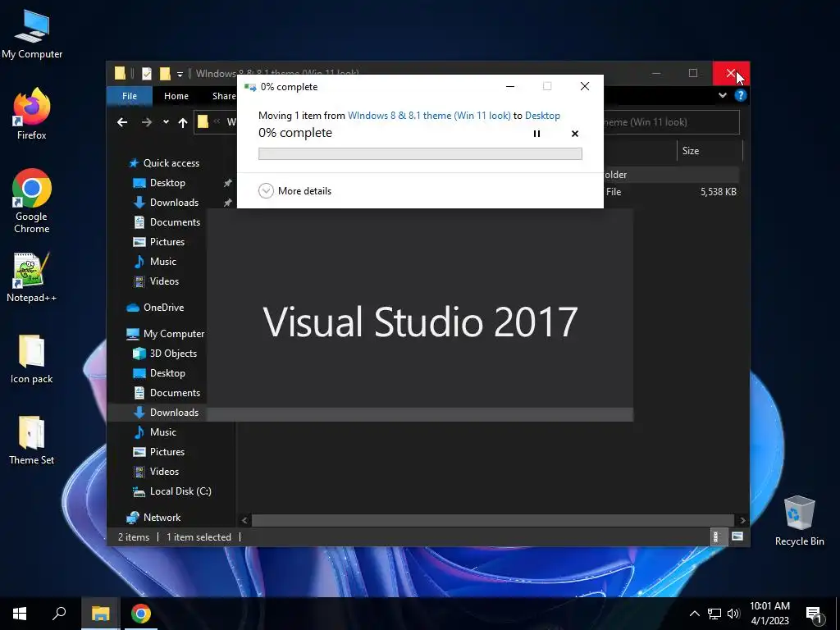Open Explorer Help
The height and width of the screenshot is (630, 840).
(x=741, y=95)
